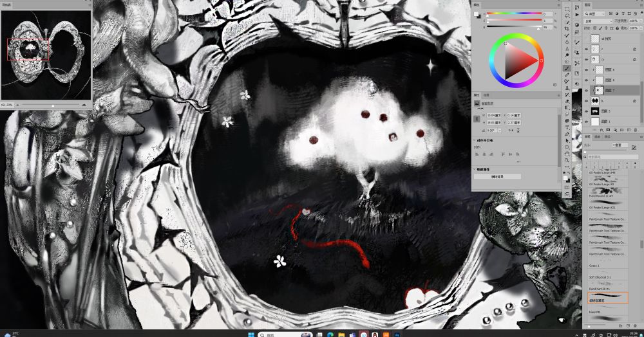The image size is (644, 337).
Task: Open the layer opacity dropdown arrow
Action: click(x=641, y=21)
